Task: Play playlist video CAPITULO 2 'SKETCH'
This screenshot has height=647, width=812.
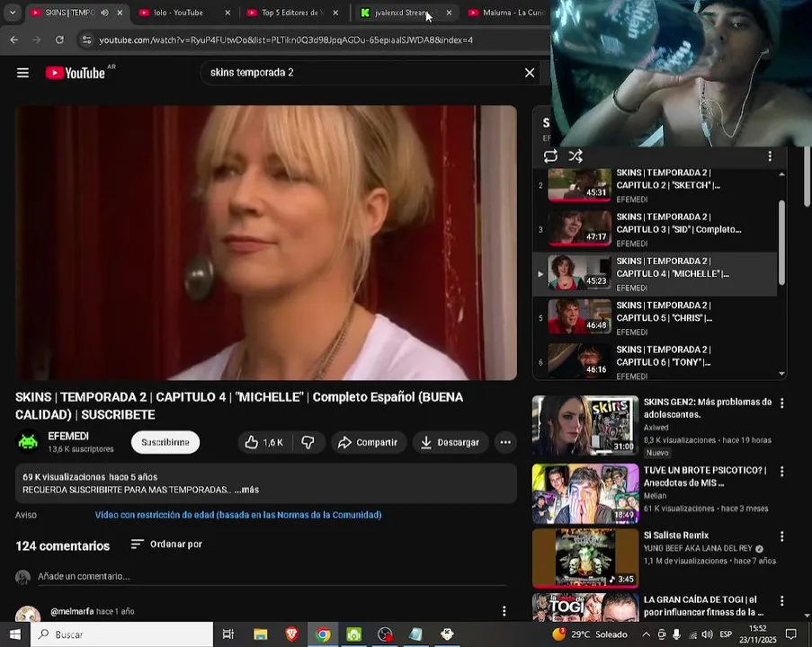Action: [x=656, y=185]
